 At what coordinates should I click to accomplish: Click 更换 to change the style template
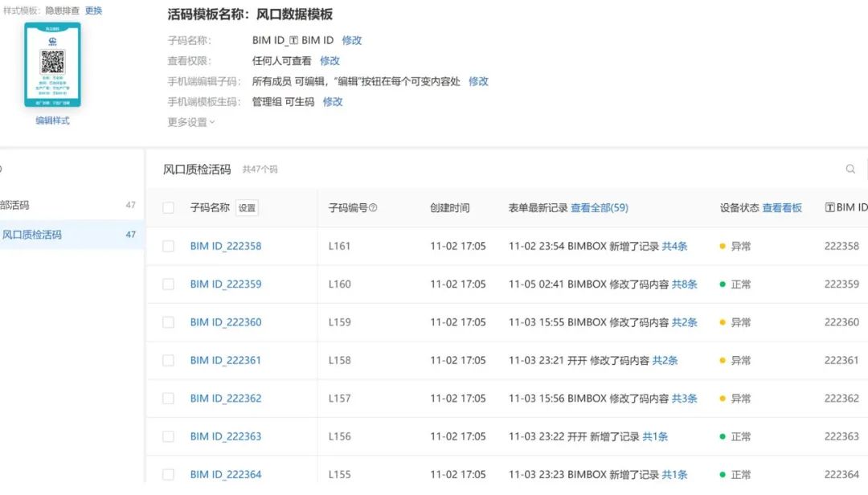tap(94, 11)
